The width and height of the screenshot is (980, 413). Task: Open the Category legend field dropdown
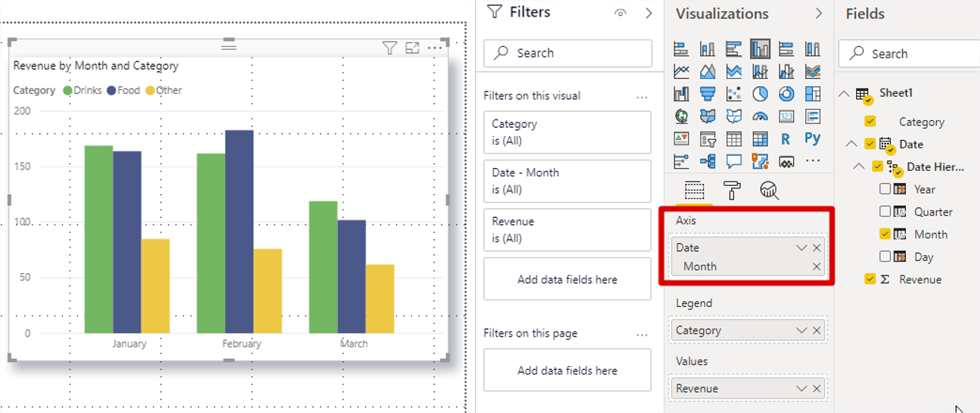(x=802, y=331)
